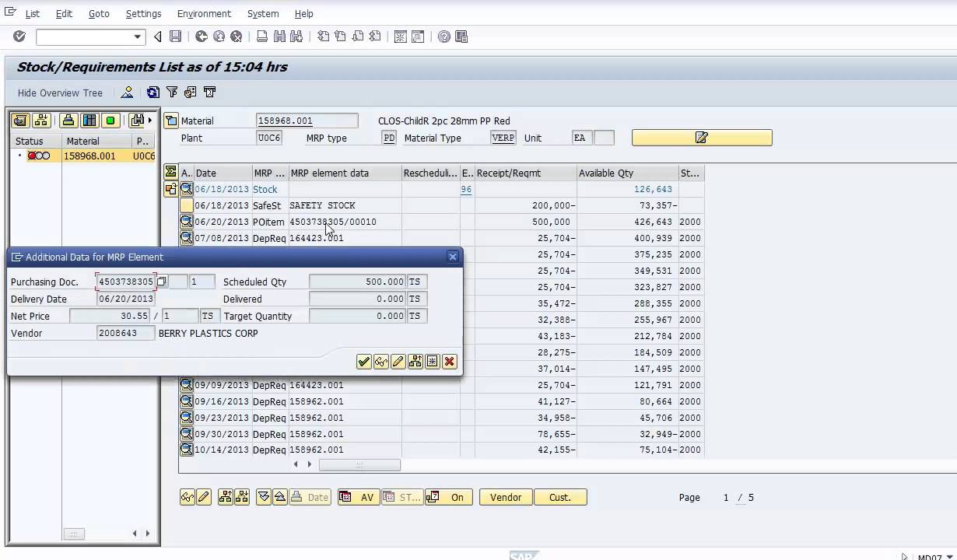
Task: Click the Purchasing Doc. field in dialog
Action: point(126,282)
